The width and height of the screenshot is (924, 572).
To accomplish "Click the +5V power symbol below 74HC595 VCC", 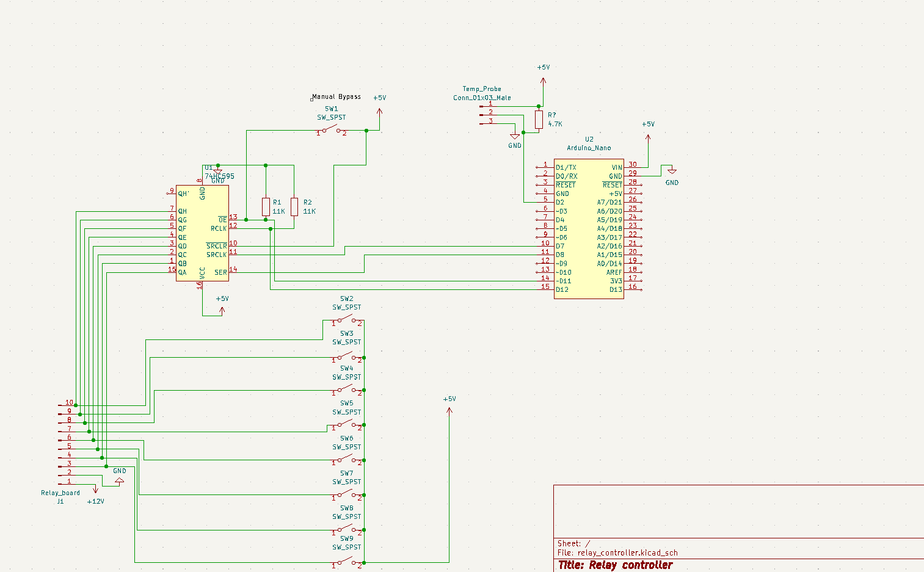I will [222, 310].
